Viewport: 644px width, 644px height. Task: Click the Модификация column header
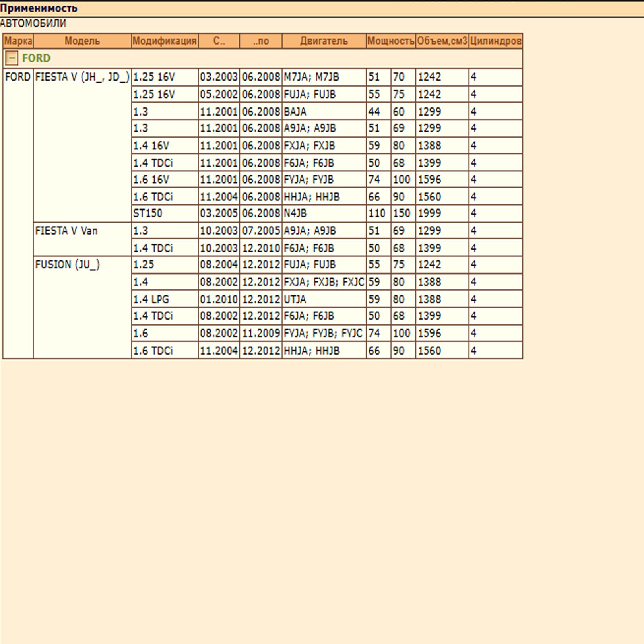coord(165,41)
